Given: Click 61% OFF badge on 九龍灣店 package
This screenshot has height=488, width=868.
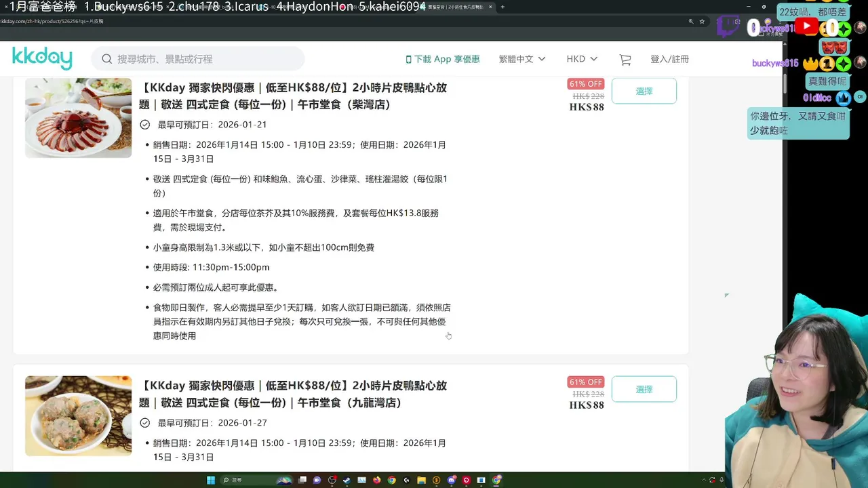Looking at the screenshot, I should 586,382.
